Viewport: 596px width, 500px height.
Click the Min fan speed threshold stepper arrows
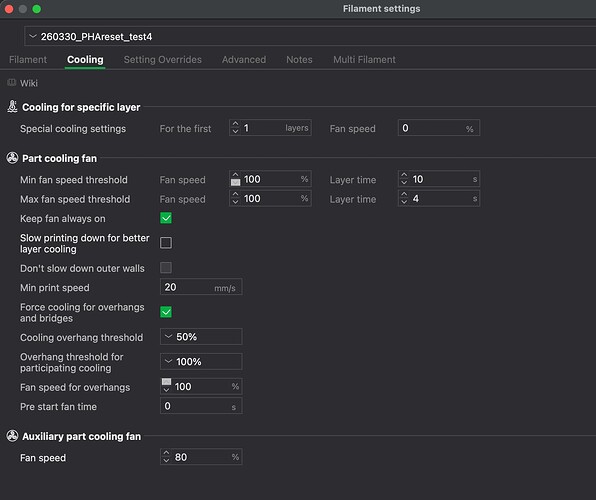pos(235,179)
